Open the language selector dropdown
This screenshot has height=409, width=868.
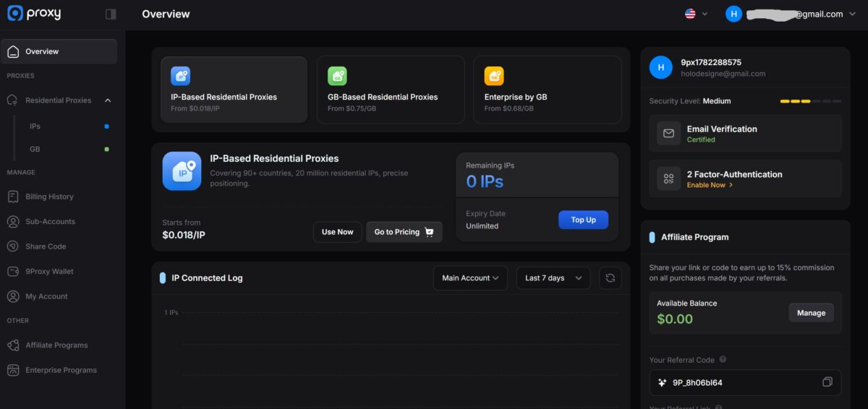point(697,14)
